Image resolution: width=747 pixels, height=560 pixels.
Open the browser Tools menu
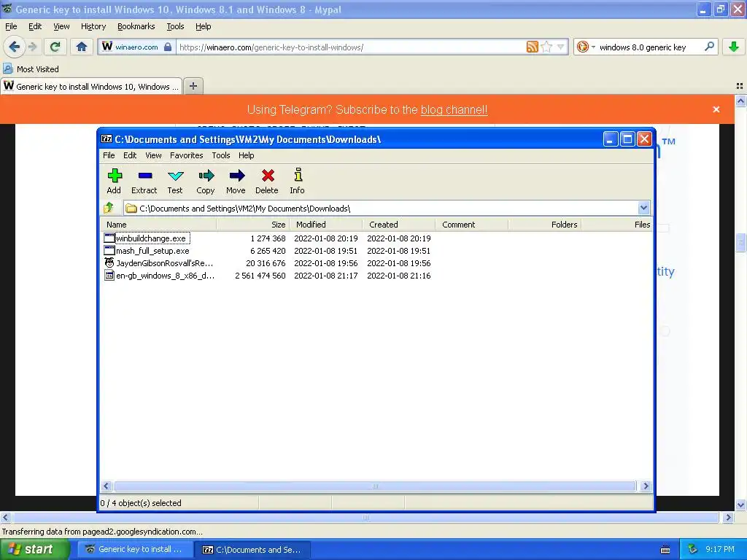tap(175, 26)
